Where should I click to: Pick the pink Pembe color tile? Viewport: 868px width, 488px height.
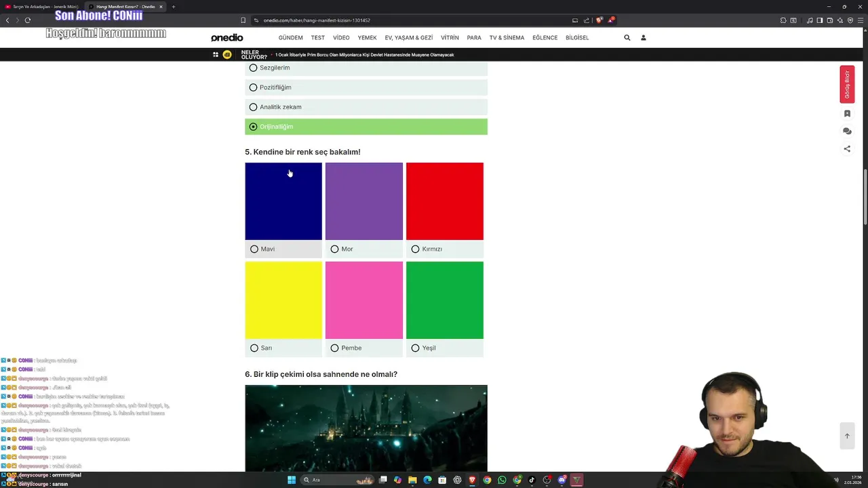[364, 300]
